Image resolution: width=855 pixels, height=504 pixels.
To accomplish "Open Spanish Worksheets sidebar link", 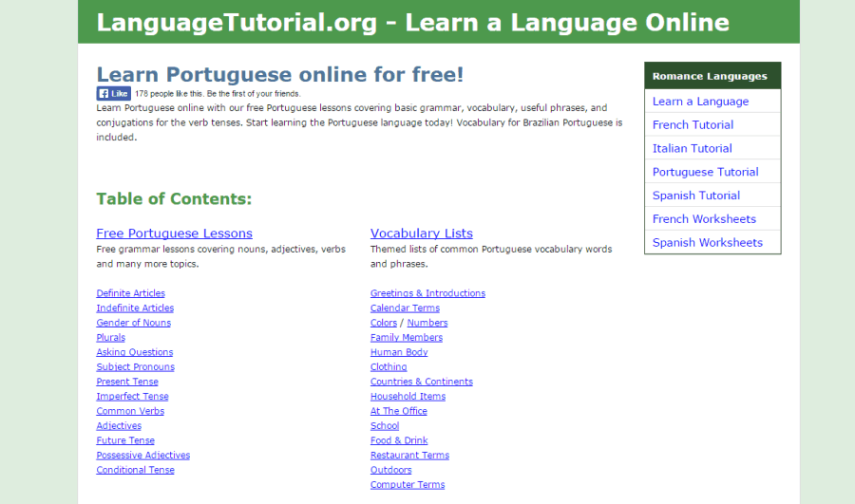I will 708,242.
